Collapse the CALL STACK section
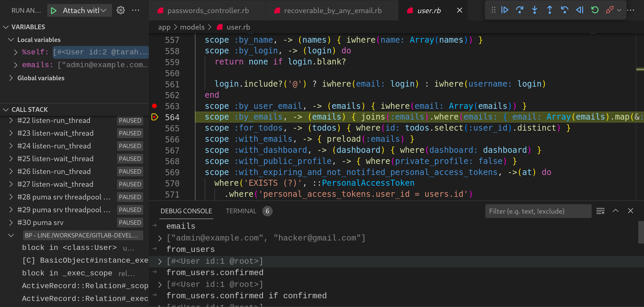The height and width of the screenshot is (307, 644). [6, 109]
